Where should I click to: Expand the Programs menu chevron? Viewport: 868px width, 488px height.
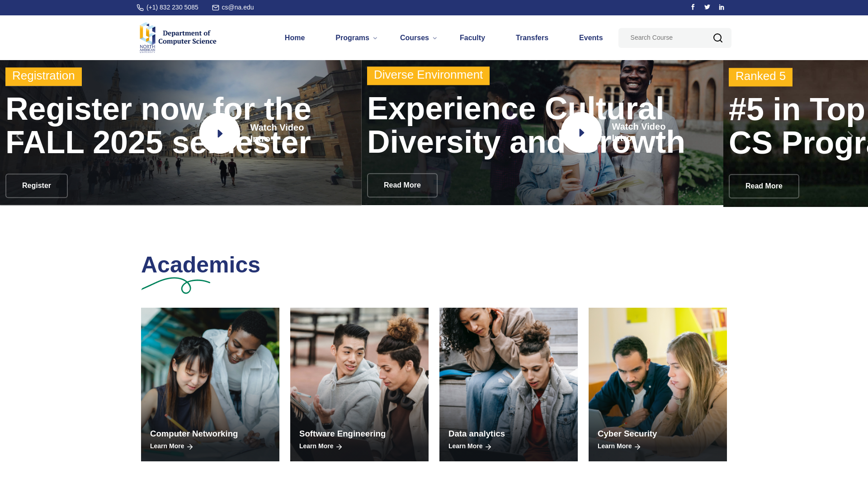[x=375, y=38]
